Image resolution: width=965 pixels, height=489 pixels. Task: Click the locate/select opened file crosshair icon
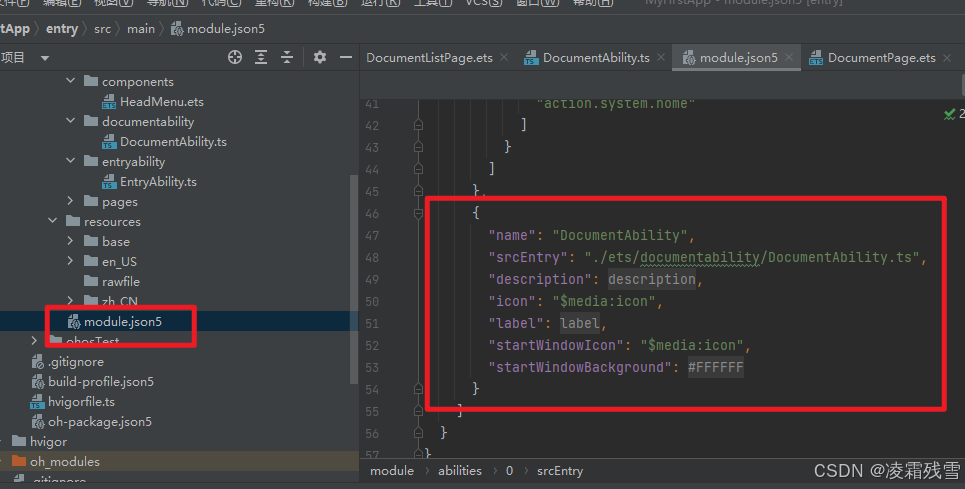point(234,57)
